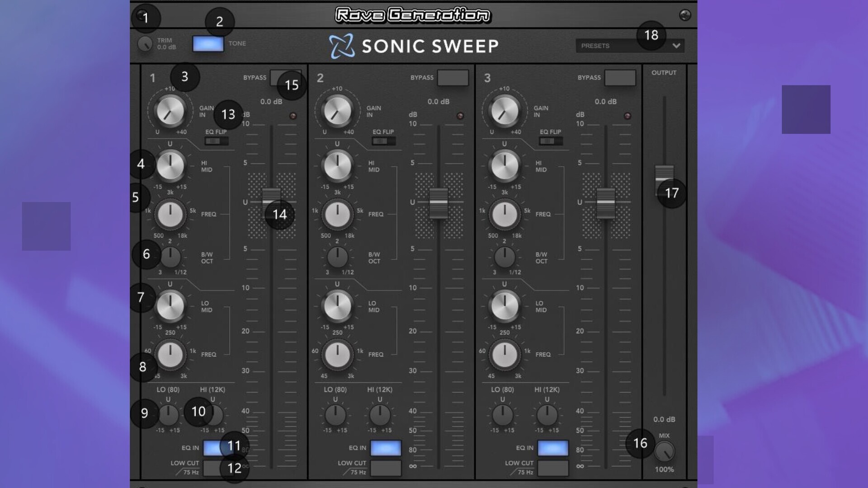
Task: Enable LOW CUT 75 Hz on channel 2
Action: (386, 468)
